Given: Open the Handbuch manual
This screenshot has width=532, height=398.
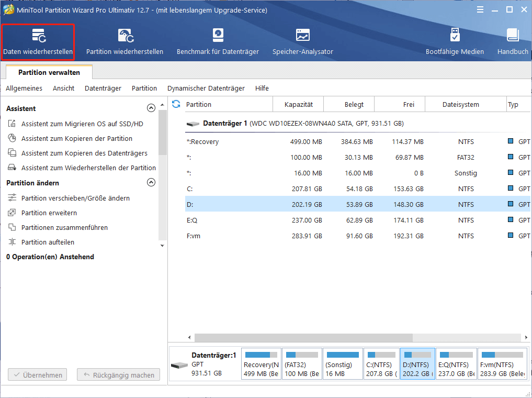Looking at the screenshot, I should pyautogui.click(x=513, y=42).
